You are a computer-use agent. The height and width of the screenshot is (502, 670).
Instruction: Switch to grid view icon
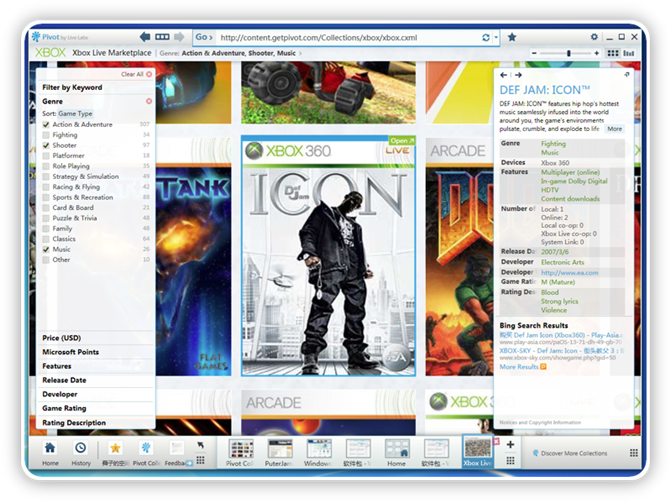pos(613,52)
